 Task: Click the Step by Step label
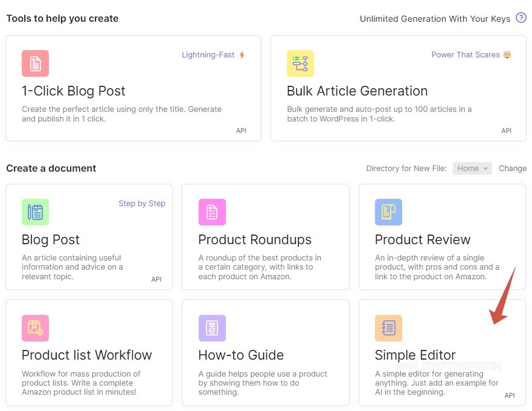click(x=142, y=203)
